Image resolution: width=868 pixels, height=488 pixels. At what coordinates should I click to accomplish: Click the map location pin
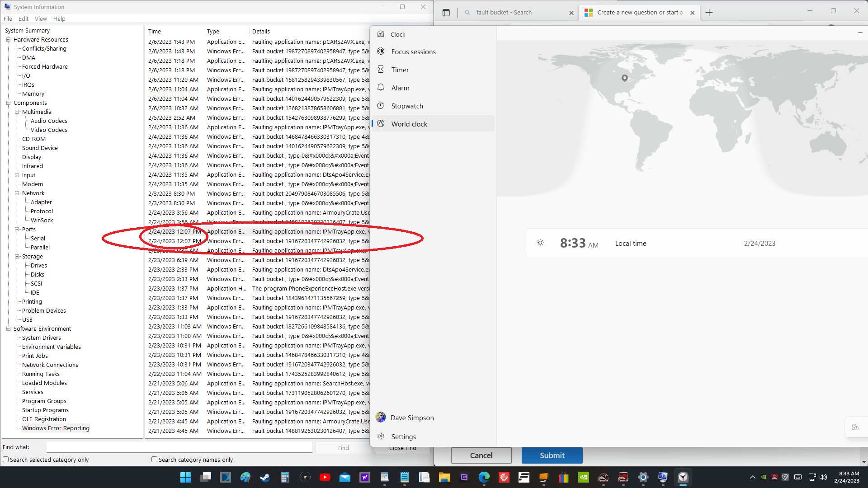click(624, 78)
